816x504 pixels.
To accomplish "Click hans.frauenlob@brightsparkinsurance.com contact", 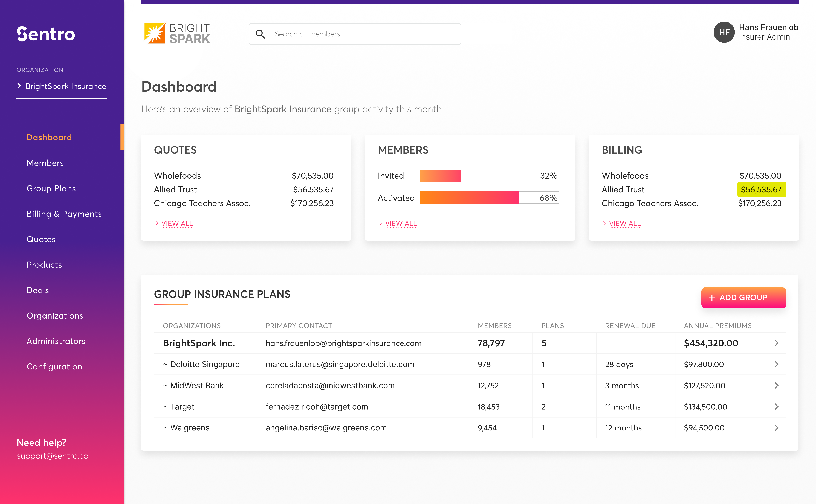I will coord(343,343).
